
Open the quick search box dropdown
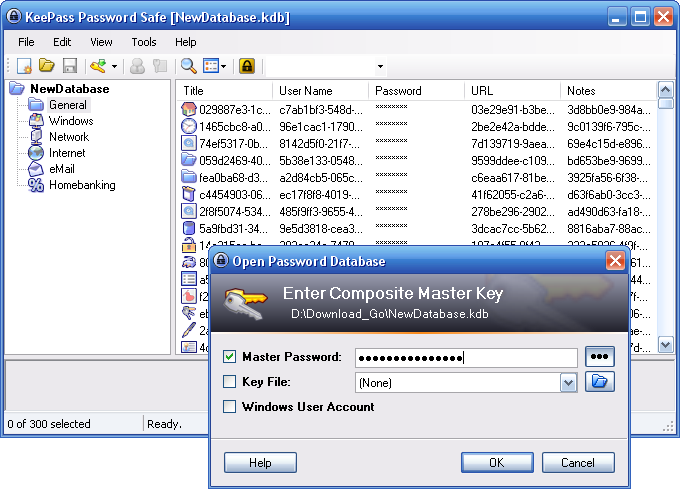click(380, 67)
